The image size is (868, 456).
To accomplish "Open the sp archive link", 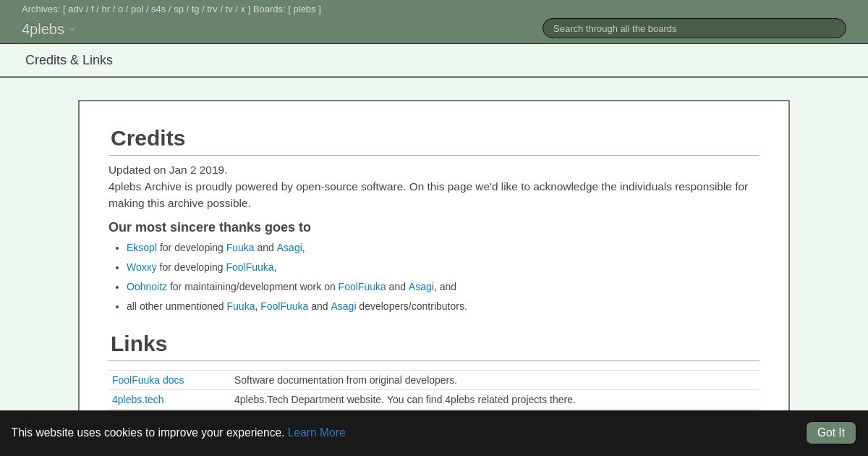I will pyautogui.click(x=179, y=9).
